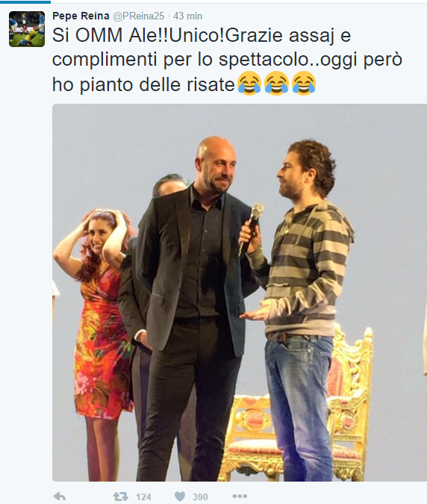Open the more options ellipsis menu
The height and width of the screenshot is (504, 427).
click(240, 497)
